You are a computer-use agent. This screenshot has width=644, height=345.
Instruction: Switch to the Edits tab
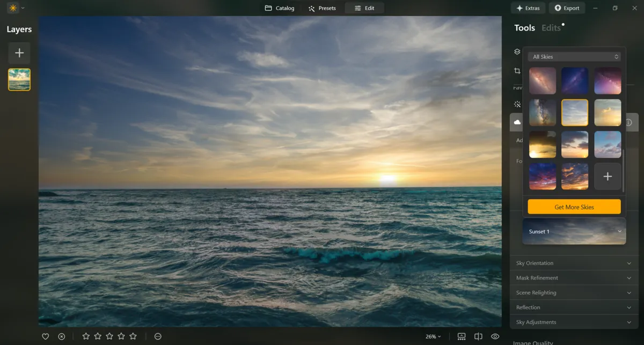[x=551, y=28]
